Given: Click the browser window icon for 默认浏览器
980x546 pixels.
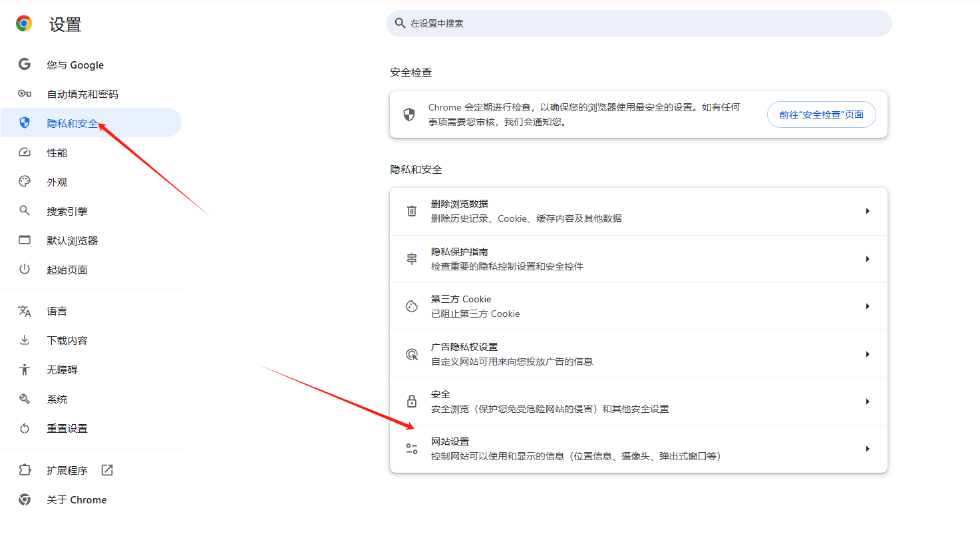Looking at the screenshot, I should coord(25,240).
